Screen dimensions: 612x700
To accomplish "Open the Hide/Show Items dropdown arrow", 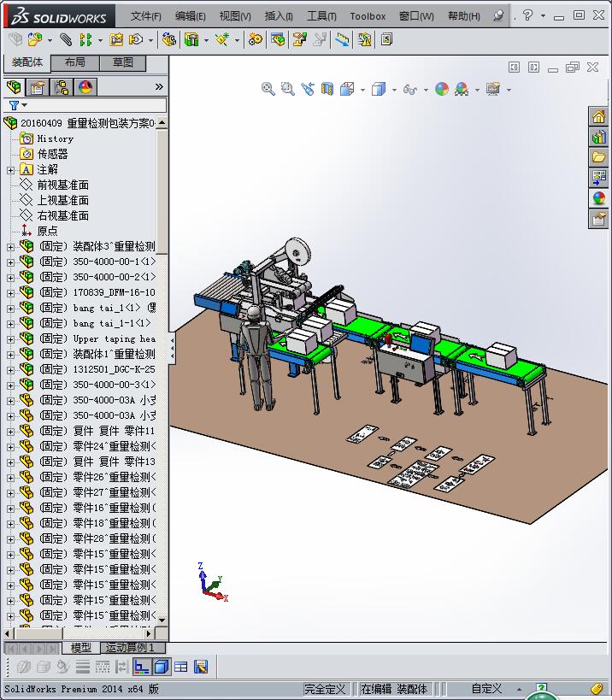I will [426, 91].
